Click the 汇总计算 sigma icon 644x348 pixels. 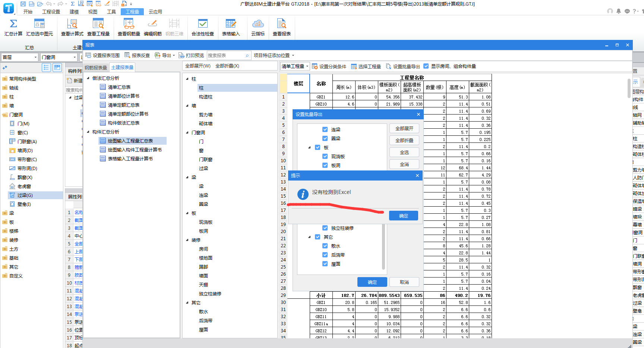pos(13,23)
